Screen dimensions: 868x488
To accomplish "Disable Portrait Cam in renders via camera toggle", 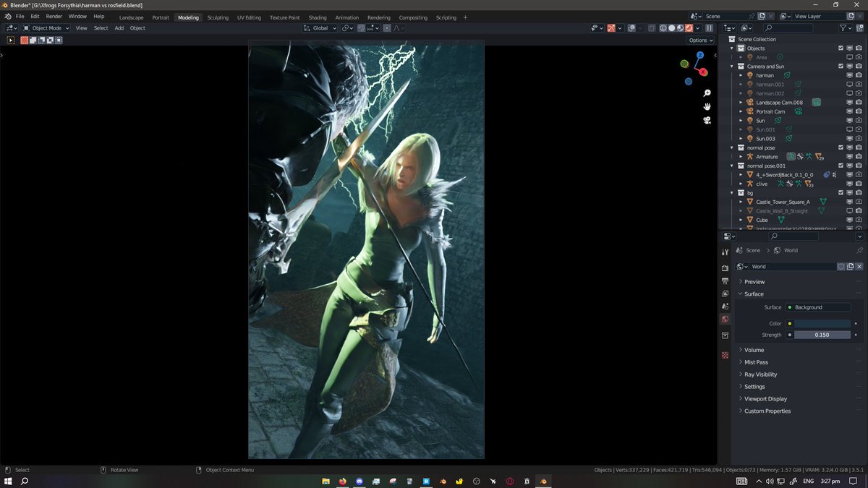I will [859, 111].
